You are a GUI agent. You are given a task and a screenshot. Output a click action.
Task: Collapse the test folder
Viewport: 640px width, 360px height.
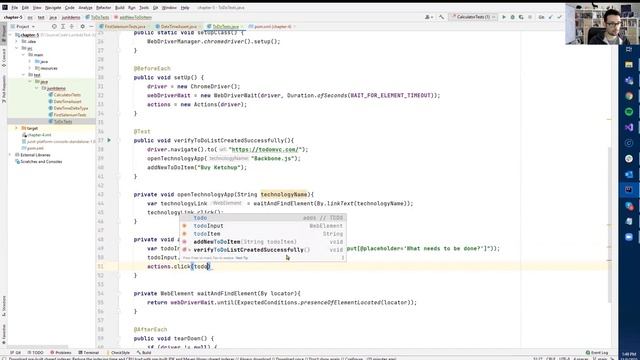pyautogui.click(x=23, y=75)
